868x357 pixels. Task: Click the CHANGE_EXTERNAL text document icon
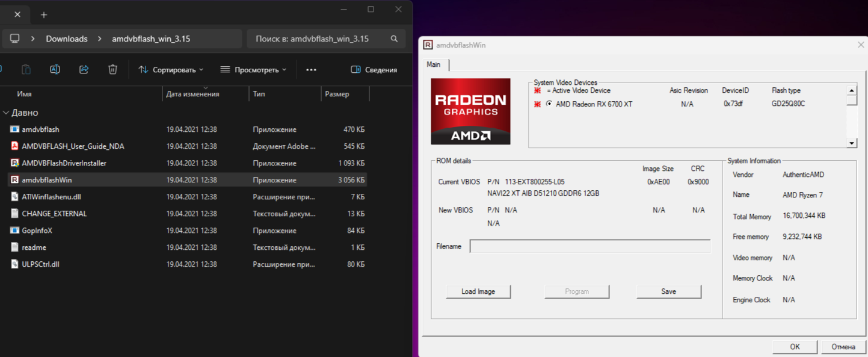(x=15, y=214)
